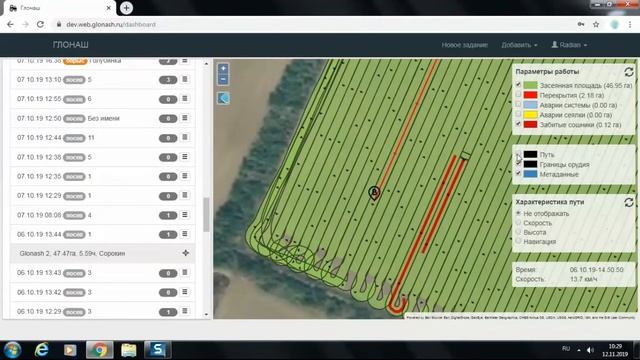This screenshot has height=360, width=640.
Task: Reload the browser page
Action: click(x=40, y=24)
